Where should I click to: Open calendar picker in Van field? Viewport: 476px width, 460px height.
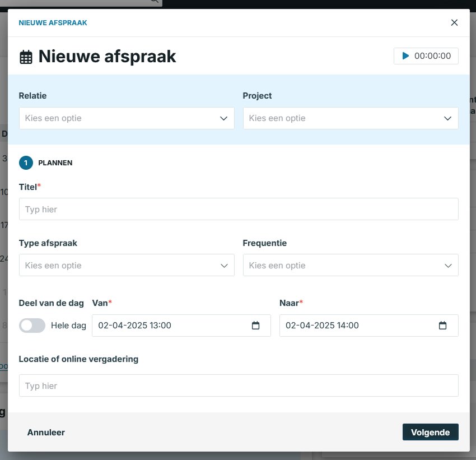coord(256,326)
